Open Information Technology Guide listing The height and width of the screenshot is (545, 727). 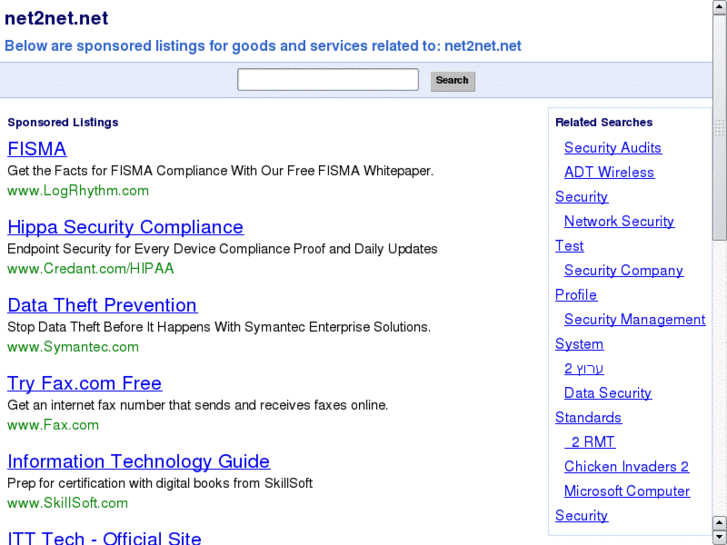(x=139, y=462)
